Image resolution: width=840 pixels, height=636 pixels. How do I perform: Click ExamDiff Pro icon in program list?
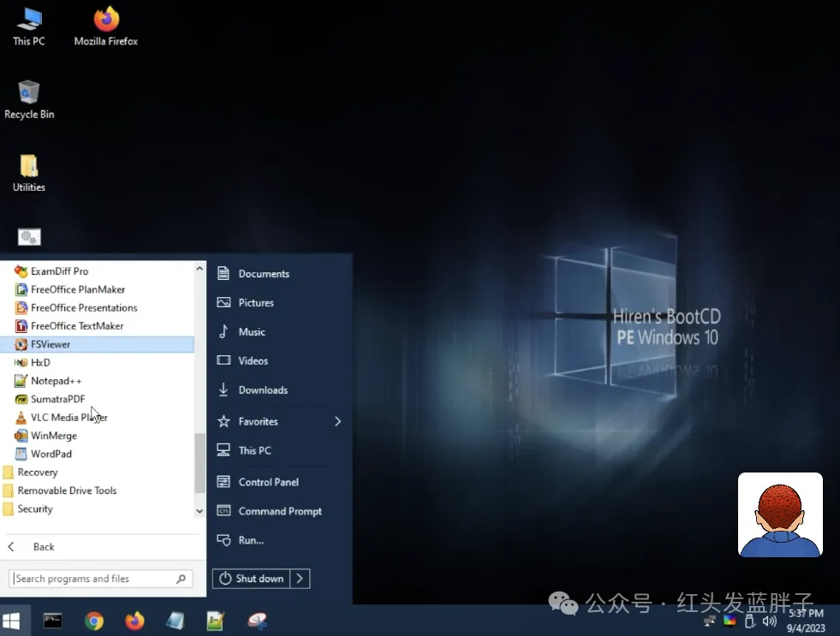tap(21, 271)
